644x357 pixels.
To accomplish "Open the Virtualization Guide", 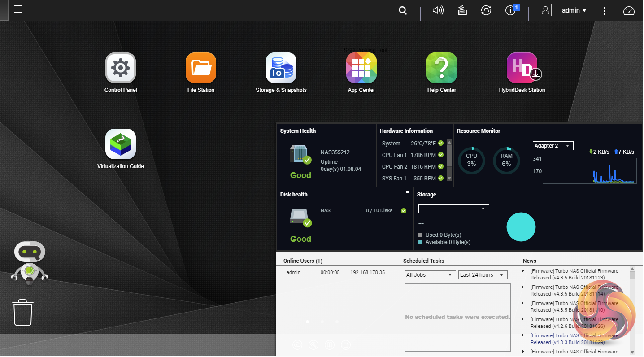I will tap(120, 144).
